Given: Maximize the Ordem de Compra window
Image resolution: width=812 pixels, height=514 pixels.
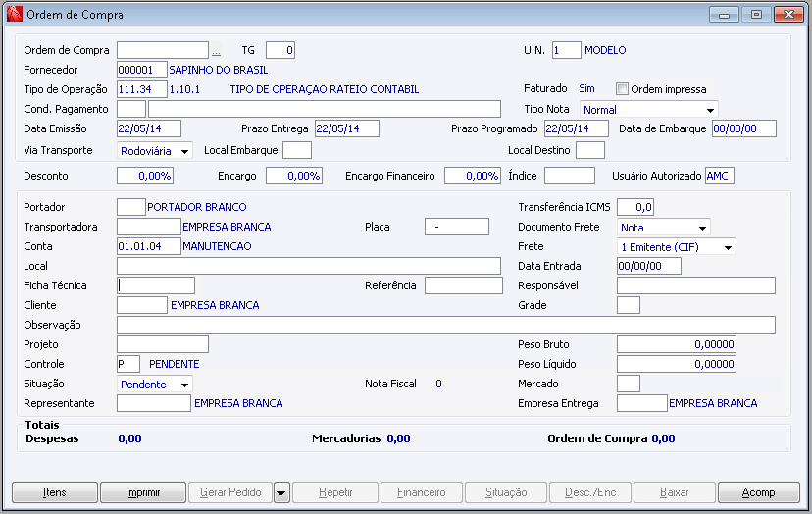Looking at the screenshot, I should point(756,15).
